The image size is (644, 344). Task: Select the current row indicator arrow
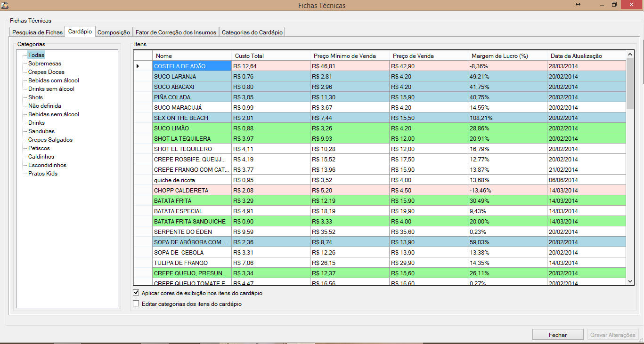138,66
